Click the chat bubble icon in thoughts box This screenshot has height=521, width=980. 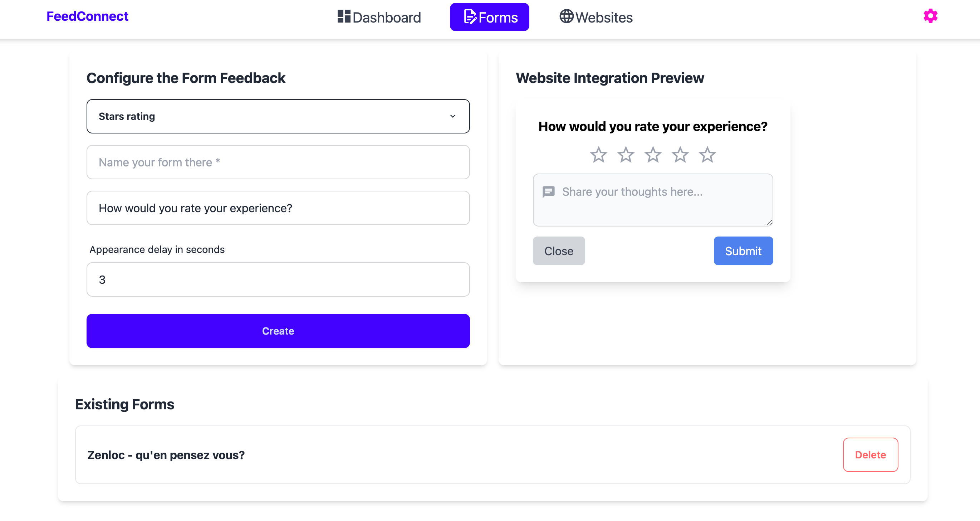click(548, 192)
